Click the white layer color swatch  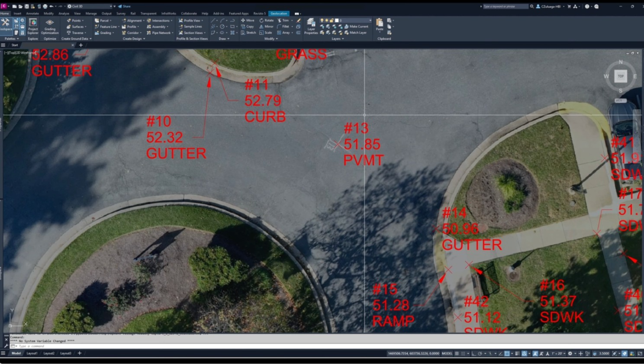tap(337, 20)
